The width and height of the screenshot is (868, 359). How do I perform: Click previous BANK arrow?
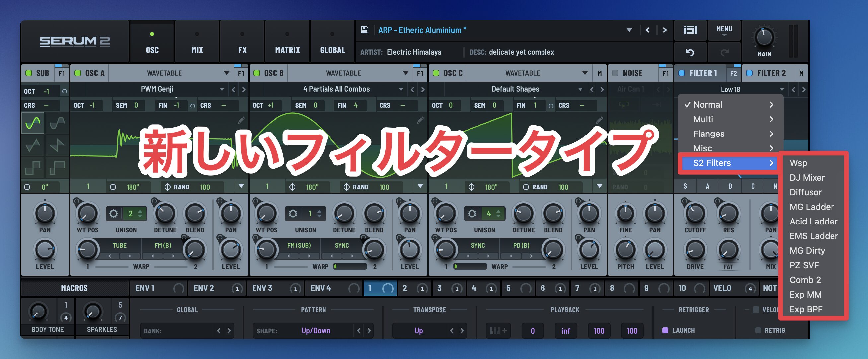pos(219,331)
